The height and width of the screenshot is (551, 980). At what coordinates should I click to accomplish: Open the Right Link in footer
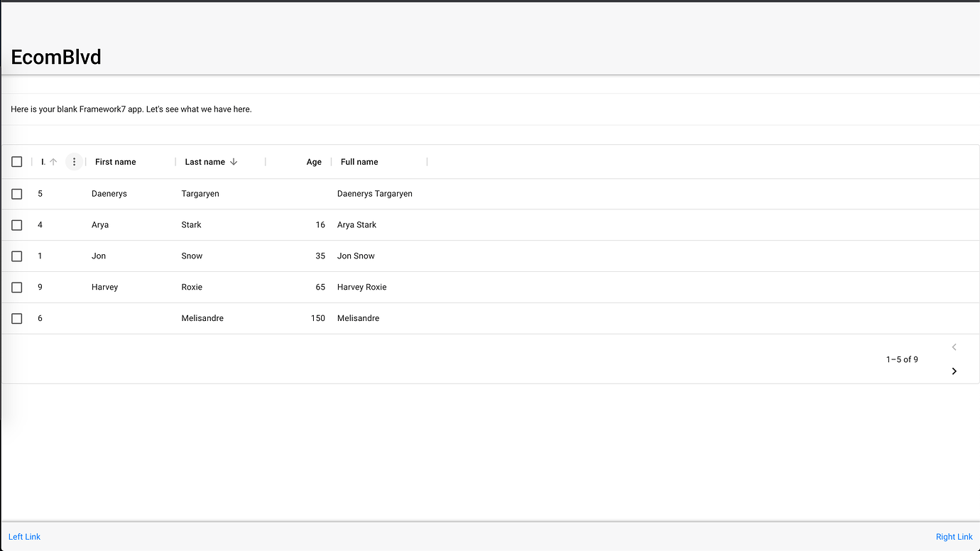(x=954, y=537)
